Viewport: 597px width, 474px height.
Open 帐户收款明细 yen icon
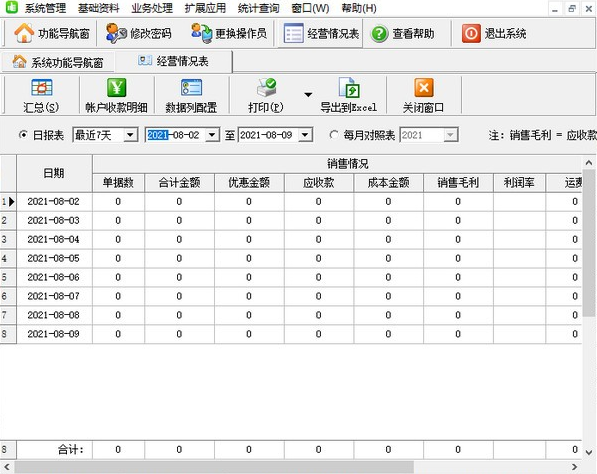point(117,88)
